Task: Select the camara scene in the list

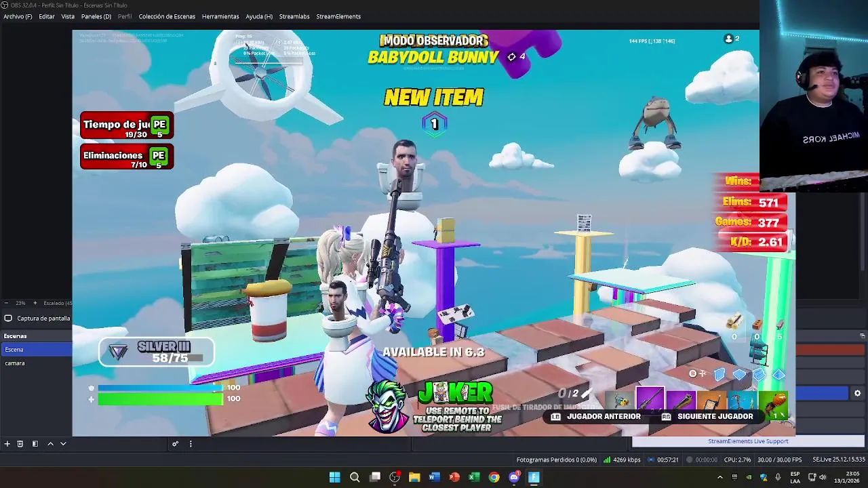Action: [x=36, y=363]
